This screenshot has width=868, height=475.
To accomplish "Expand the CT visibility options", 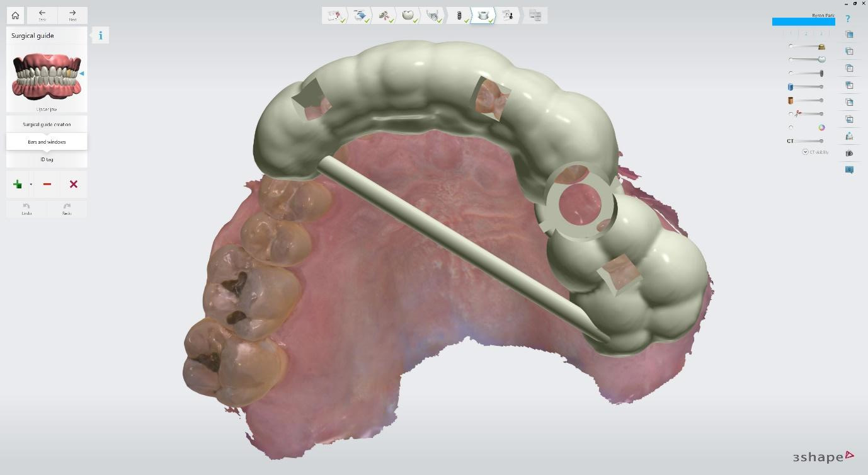I will [x=805, y=152].
